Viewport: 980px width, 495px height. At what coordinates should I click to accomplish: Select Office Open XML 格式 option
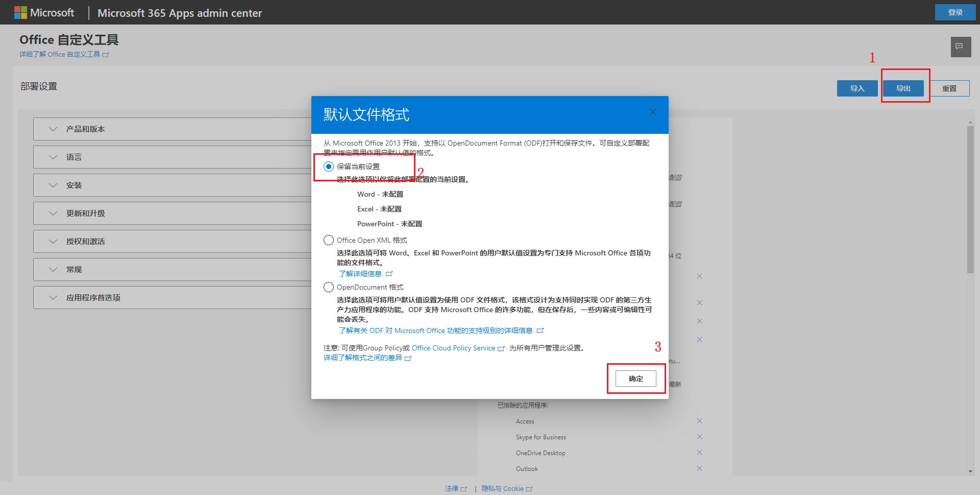pos(329,240)
